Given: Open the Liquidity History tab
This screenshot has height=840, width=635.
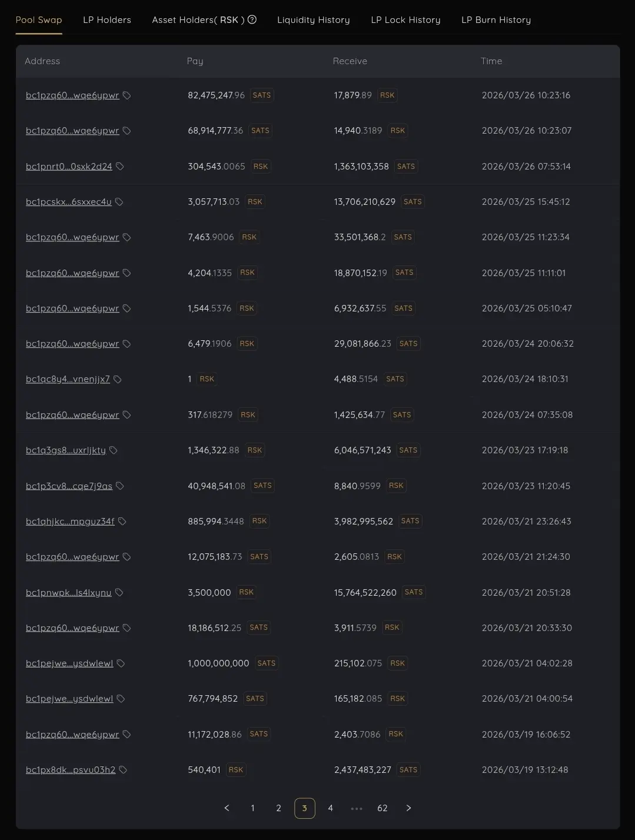Looking at the screenshot, I should (313, 20).
